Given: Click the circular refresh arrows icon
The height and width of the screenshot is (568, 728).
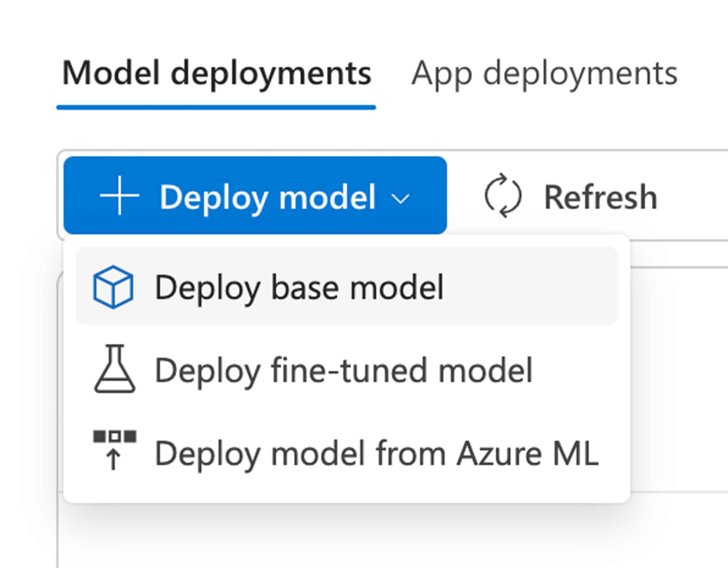Looking at the screenshot, I should 503,196.
